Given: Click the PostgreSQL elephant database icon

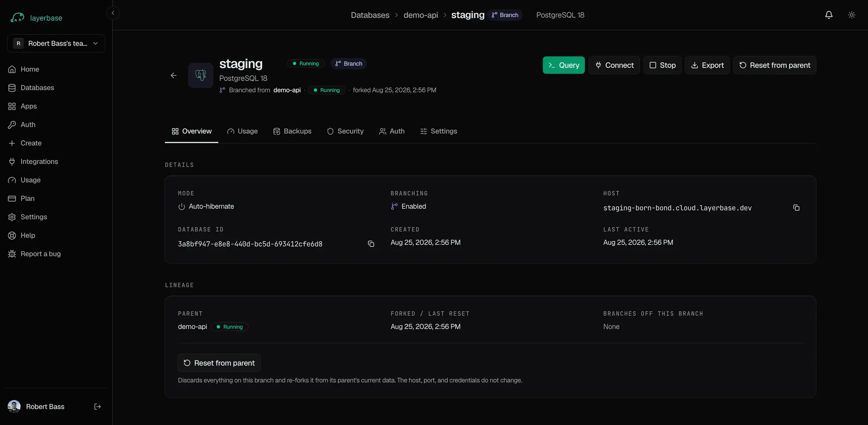Looking at the screenshot, I should pyautogui.click(x=200, y=75).
